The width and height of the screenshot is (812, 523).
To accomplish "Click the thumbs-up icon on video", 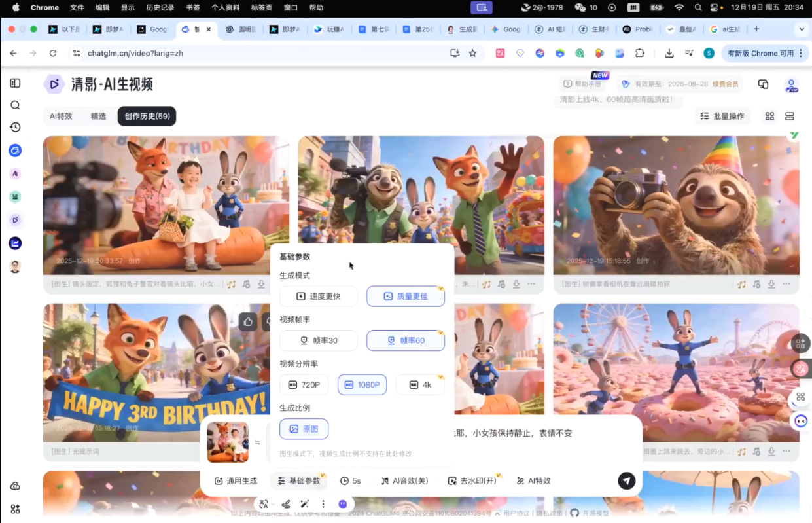I will (248, 321).
